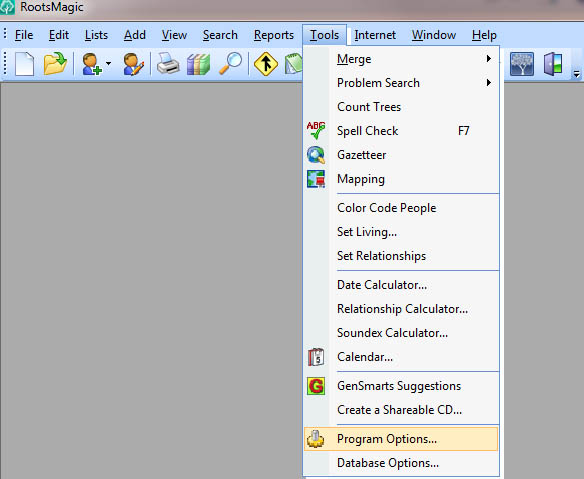
Task: Open the Internet menu
Action: point(375,35)
